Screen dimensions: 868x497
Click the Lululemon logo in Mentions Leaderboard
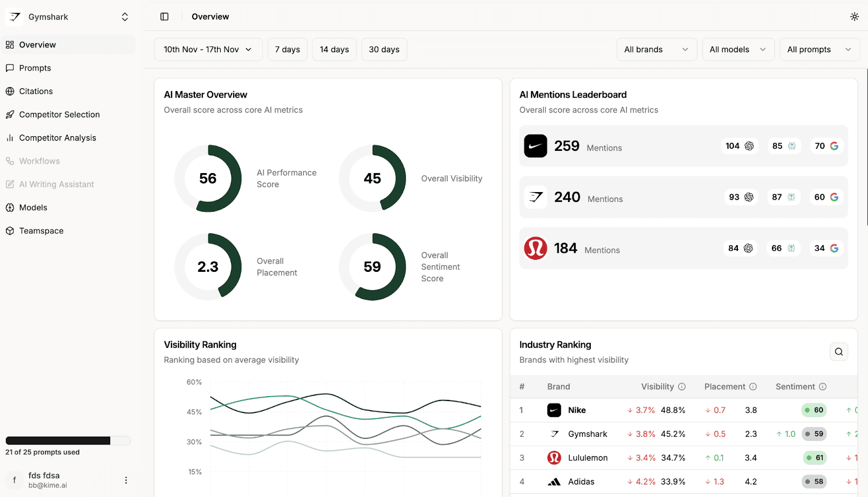(x=535, y=248)
